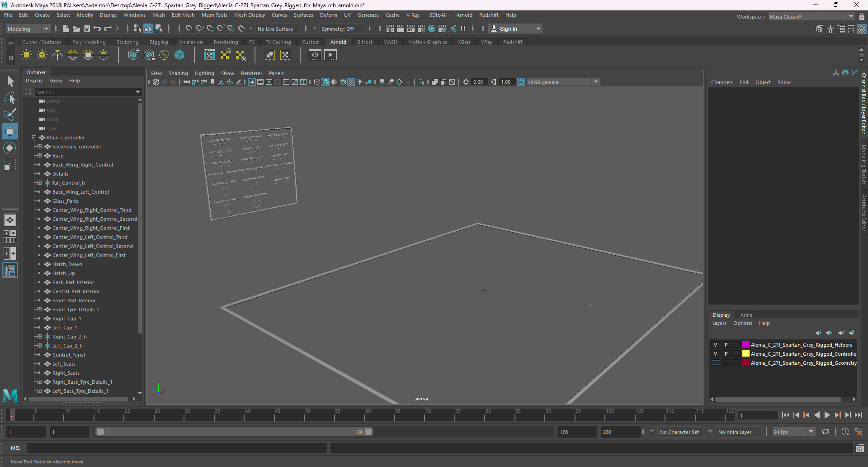
Task: Click the New scene icon
Action: point(66,29)
